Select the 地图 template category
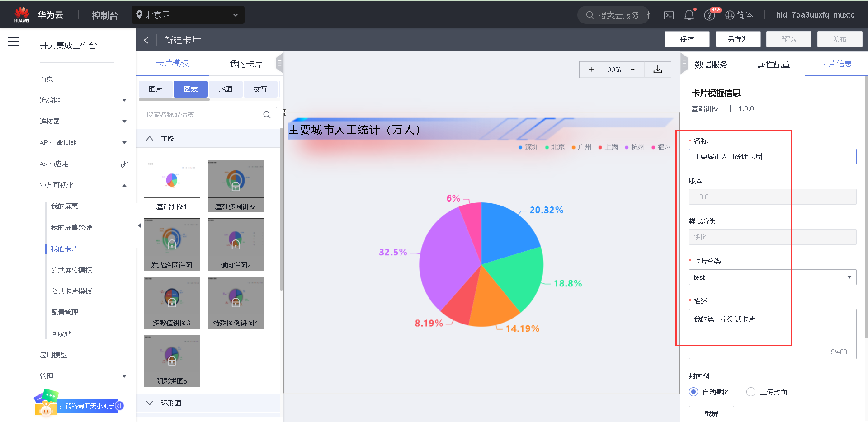This screenshot has width=868, height=422. click(x=226, y=89)
